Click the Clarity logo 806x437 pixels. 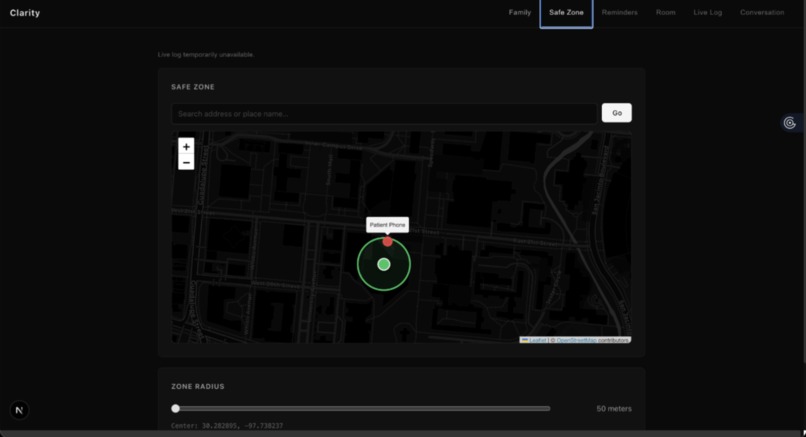25,13
